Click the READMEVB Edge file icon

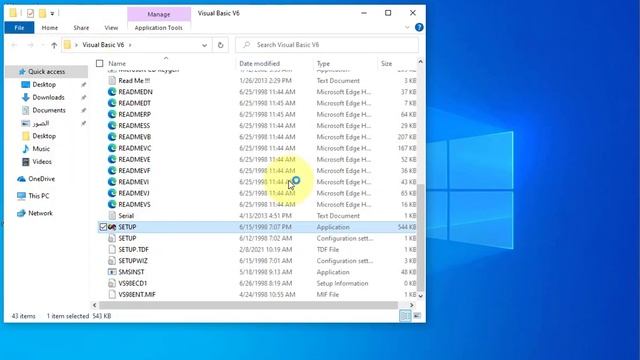coord(112,137)
